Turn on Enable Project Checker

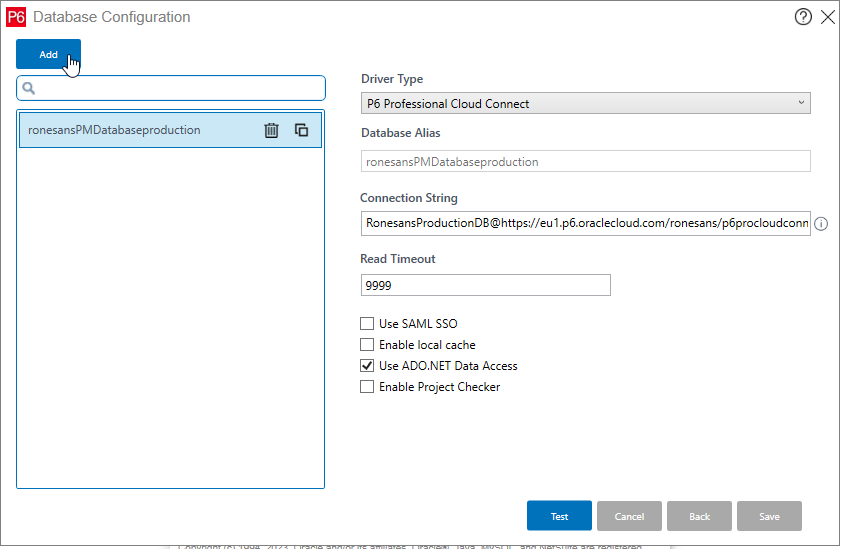click(x=367, y=387)
